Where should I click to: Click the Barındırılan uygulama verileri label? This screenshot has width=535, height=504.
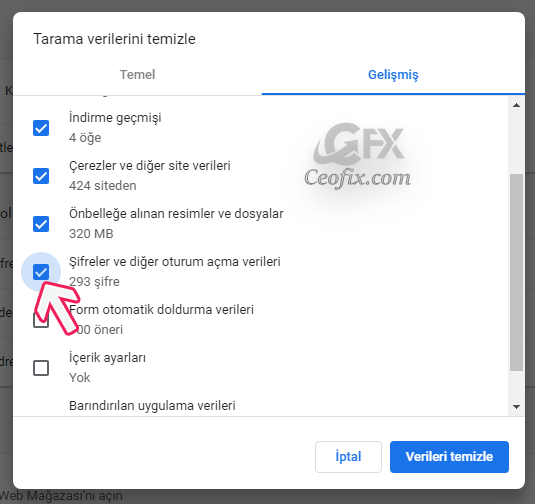pyautogui.click(x=152, y=406)
